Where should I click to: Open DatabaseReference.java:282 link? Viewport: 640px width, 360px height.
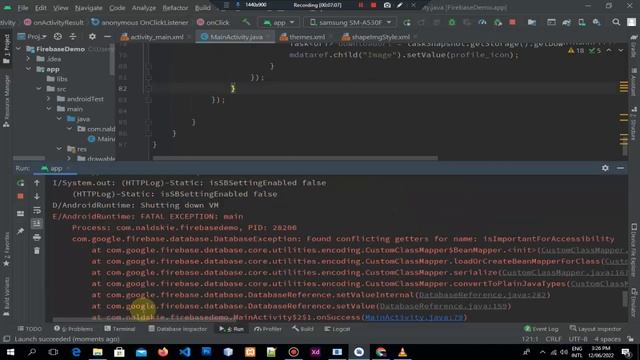point(482,295)
